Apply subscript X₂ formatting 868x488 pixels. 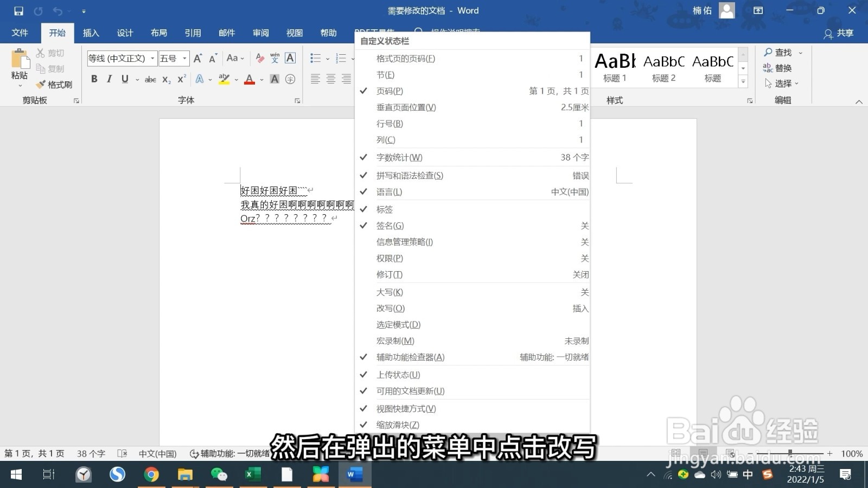click(167, 80)
